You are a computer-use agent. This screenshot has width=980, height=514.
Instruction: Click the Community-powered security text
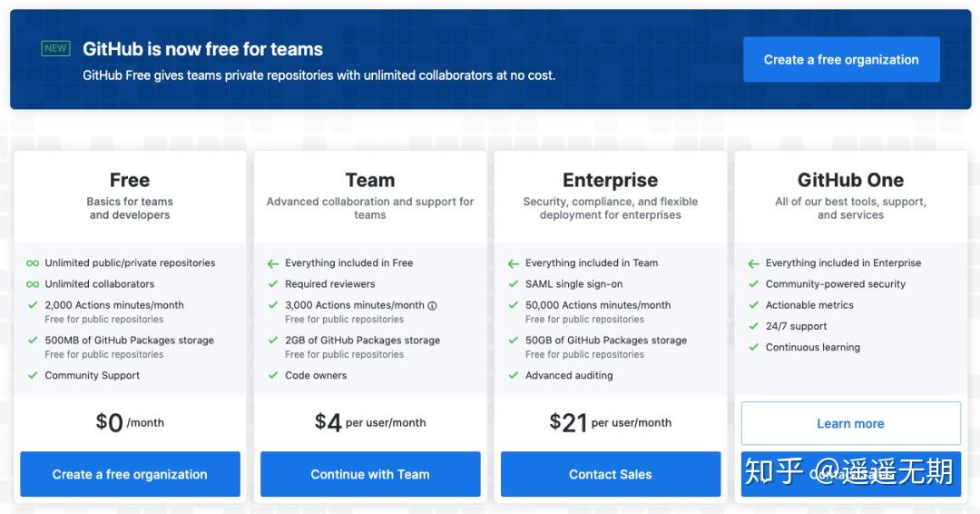(836, 284)
